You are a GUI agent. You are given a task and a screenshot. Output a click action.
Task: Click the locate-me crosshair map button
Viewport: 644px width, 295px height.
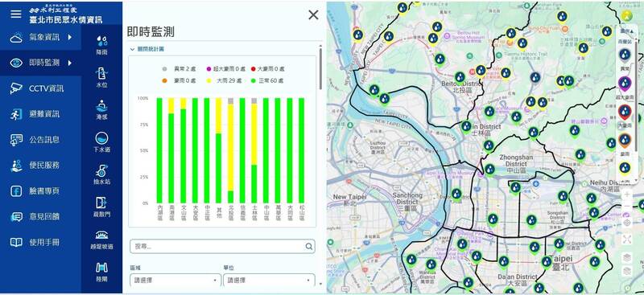pyautogui.click(x=627, y=223)
